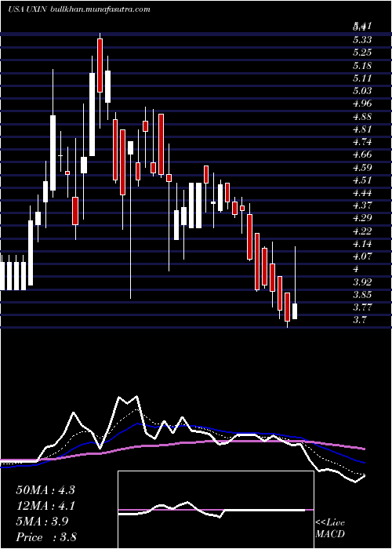Image resolution: width=392 pixels, height=549 pixels.
Task: Select the 3.85 price axis label
Action: point(362,294)
